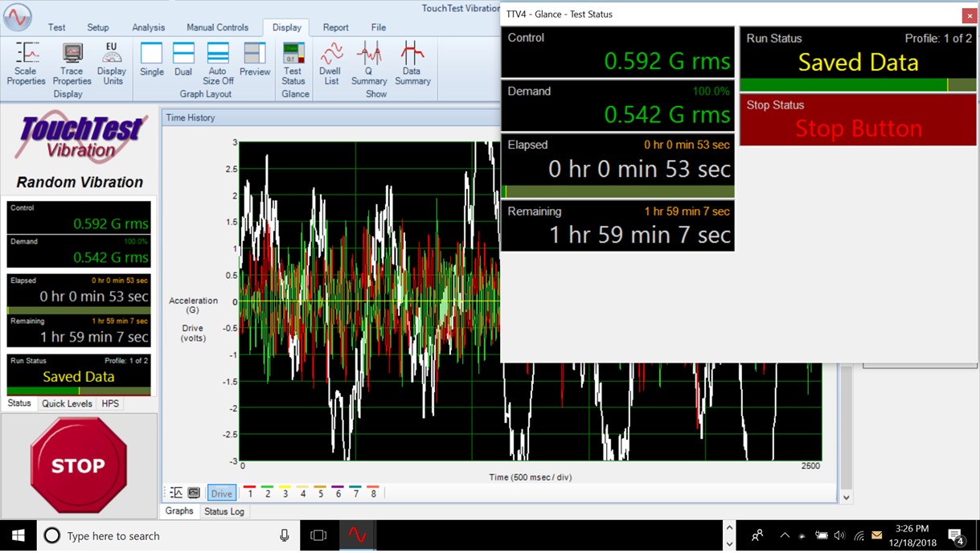Click the Type here to search box
Screen dimensions: 980x553
point(169,535)
